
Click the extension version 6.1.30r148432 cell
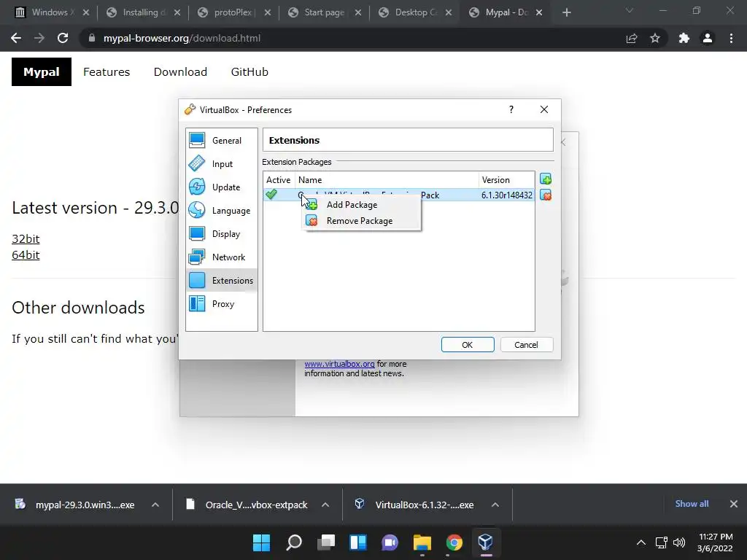pos(506,195)
